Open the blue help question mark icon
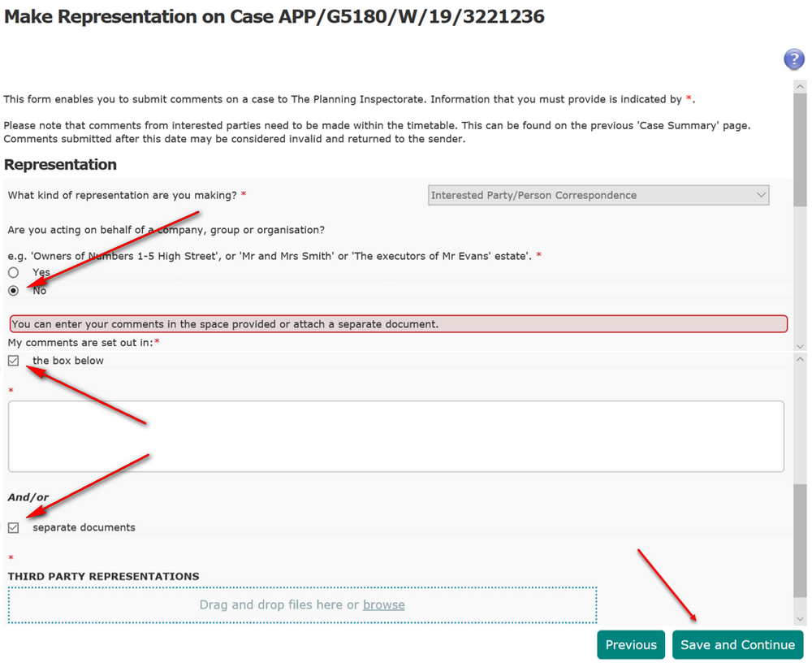812x667 pixels. click(793, 58)
